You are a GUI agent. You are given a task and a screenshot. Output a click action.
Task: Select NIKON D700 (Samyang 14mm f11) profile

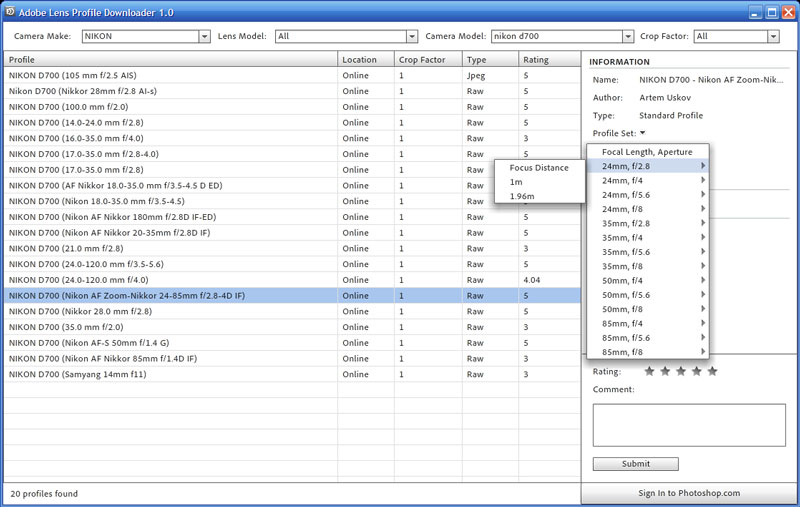coord(292,374)
